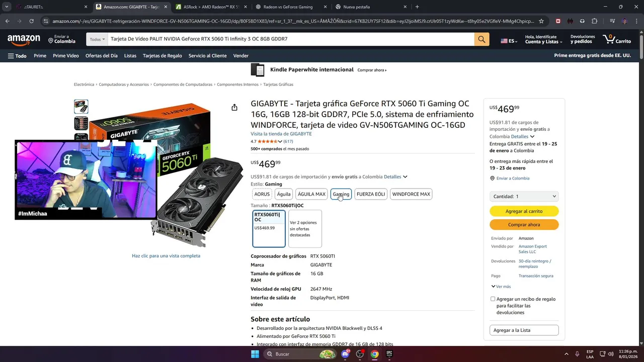Visit the GIGABYTE store link
The height and width of the screenshot is (362, 644).
click(281, 134)
